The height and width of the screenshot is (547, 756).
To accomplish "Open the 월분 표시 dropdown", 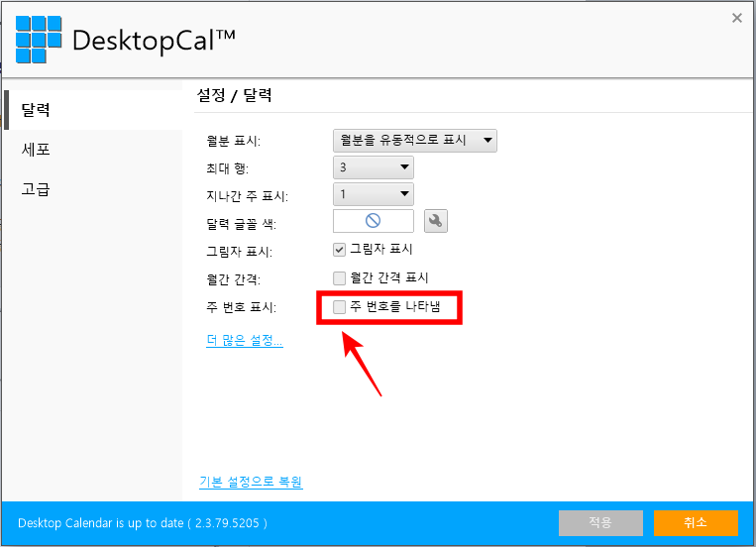I will (414, 141).
